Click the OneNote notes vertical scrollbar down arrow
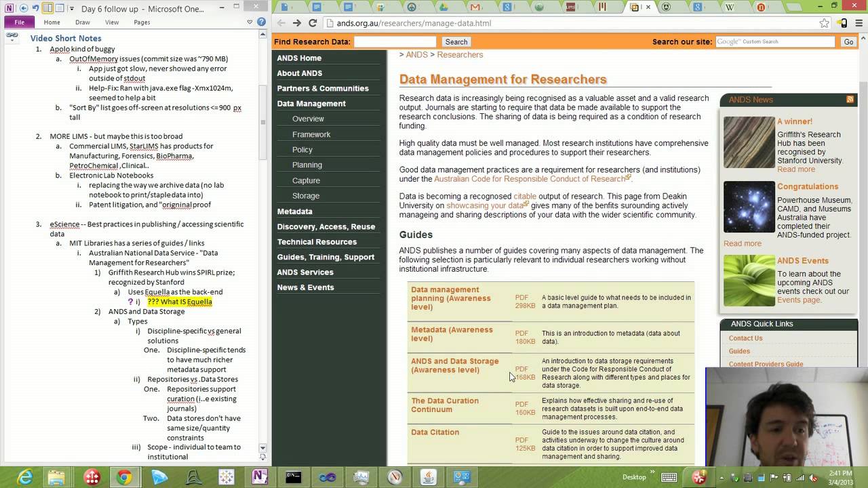Screen dimensions: 868x488 (262, 448)
